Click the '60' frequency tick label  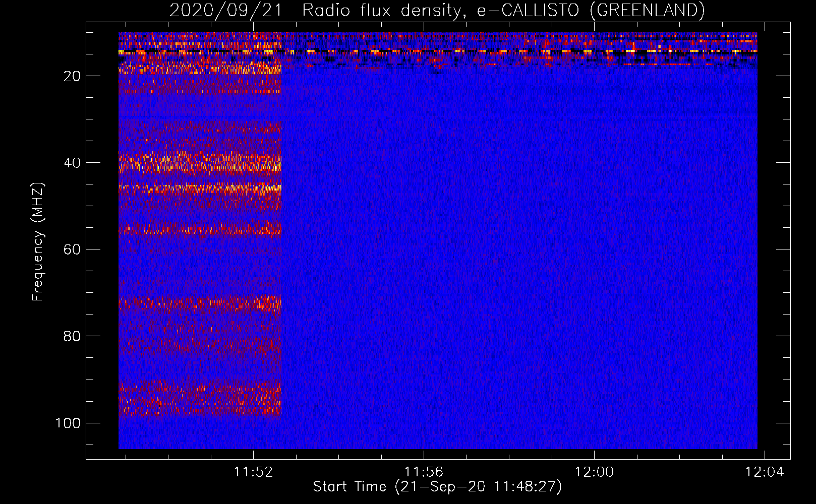tap(72, 249)
